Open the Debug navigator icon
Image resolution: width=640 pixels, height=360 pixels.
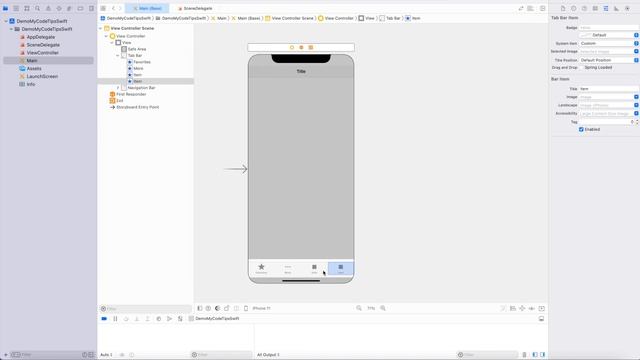[69, 8]
